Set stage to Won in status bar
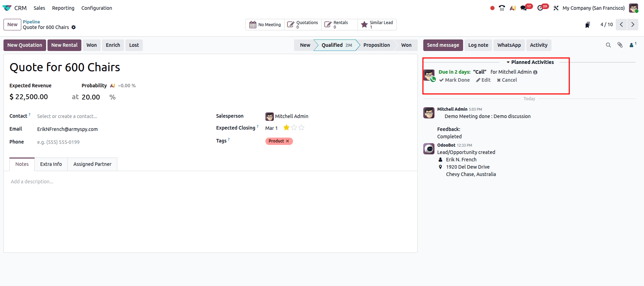Image resolution: width=644 pixels, height=286 pixels. (x=406, y=45)
